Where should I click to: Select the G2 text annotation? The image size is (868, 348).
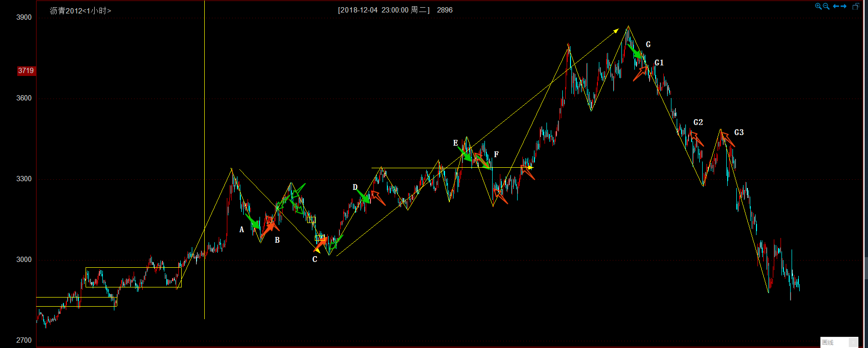pyautogui.click(x=698, y=122)
